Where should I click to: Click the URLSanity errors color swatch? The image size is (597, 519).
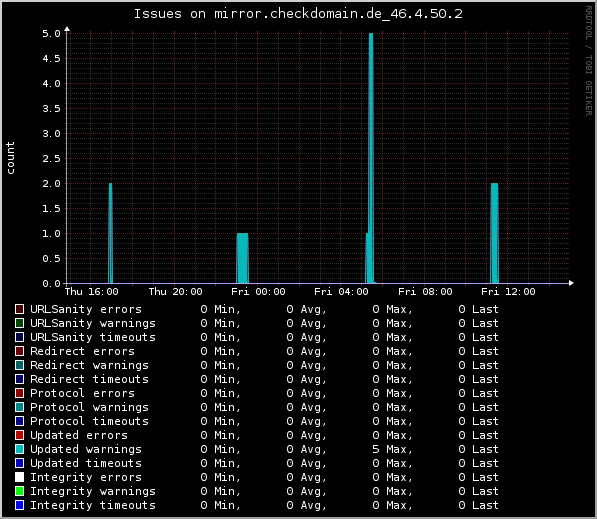(x=19, y=309)
